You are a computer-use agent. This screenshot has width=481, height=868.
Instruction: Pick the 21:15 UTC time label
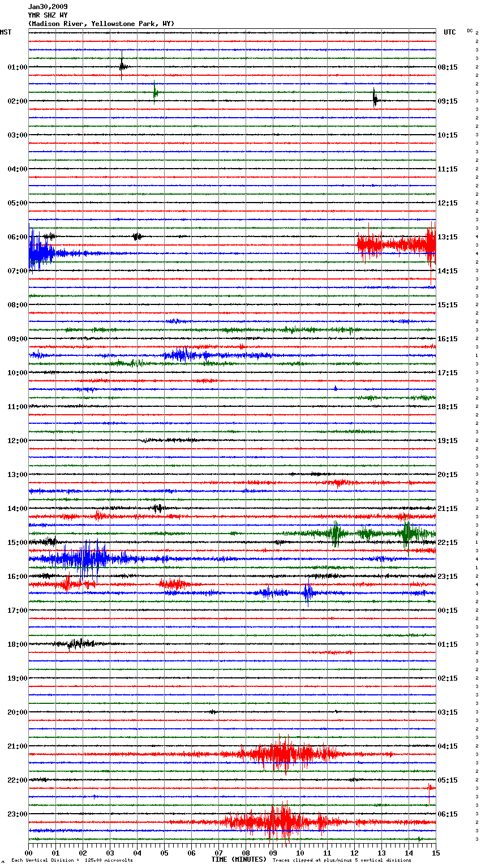448,509
